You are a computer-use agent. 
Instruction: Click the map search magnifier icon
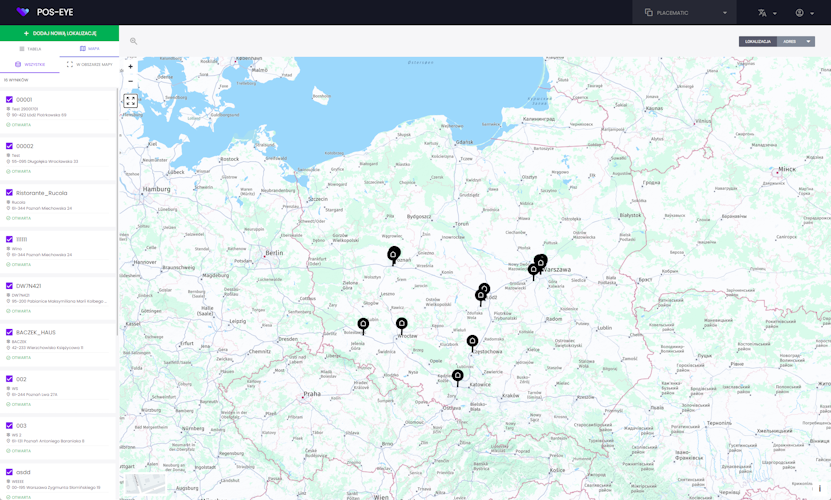tap(133, 41)
